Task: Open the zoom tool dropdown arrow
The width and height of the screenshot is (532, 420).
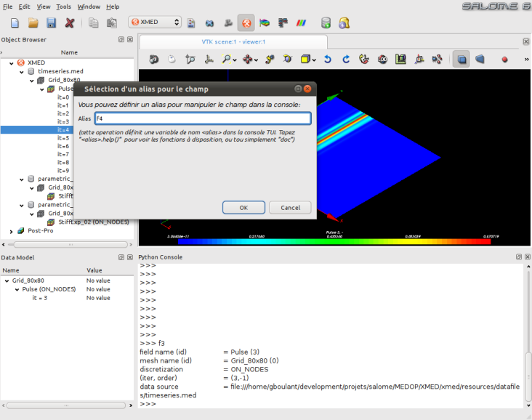Action: [x=235, y=60]
